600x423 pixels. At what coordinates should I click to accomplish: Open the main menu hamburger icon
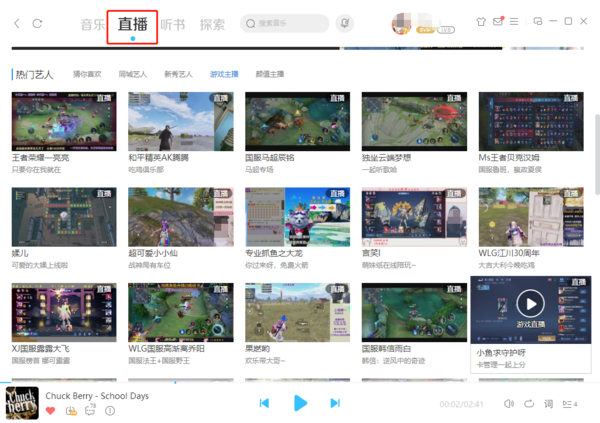coord(514,21)
